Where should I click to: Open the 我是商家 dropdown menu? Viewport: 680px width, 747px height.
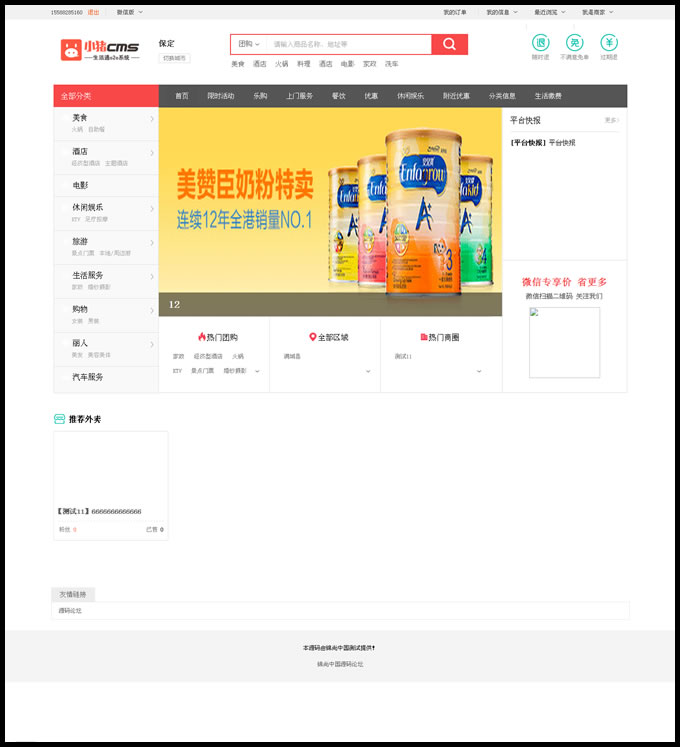click(x=598, y=12)
